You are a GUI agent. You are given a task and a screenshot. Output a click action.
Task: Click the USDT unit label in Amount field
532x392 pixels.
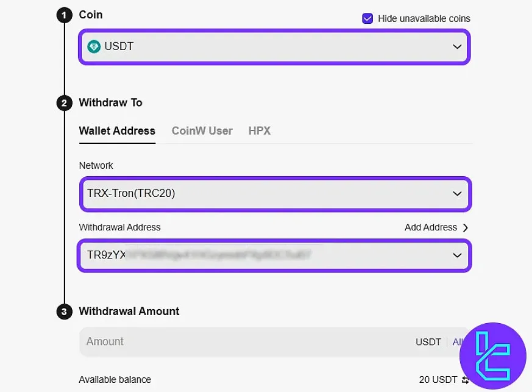(428, 342)
